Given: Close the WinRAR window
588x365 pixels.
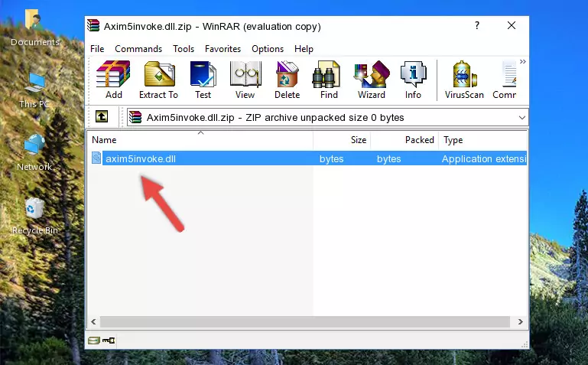Looking at the screenshot, I should (x=511, y=25).
